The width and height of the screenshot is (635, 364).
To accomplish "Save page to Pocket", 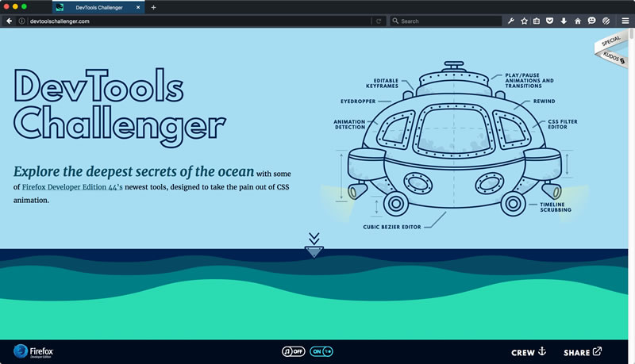I will (x=549, y=21).
